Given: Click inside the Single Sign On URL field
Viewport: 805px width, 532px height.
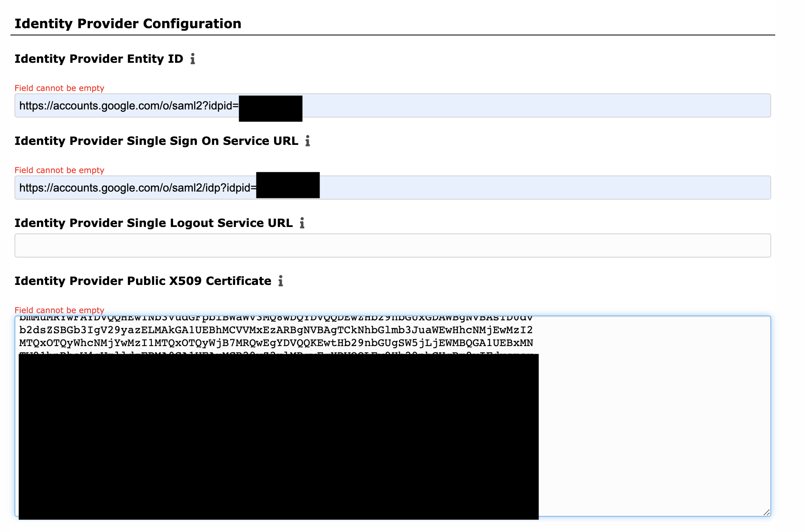Looking at the screenshot, I should [x=483, y=188].
